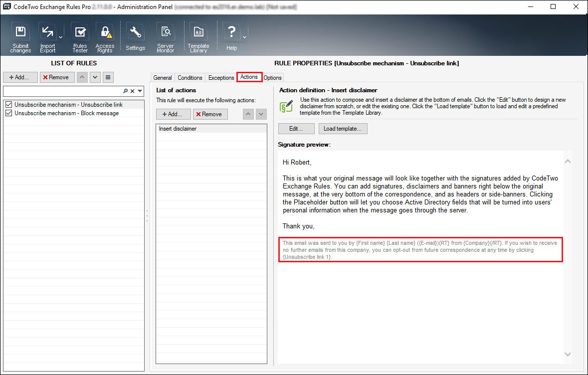This screenshot has width=588, height=375.
Task: Click in the rules search field
Action: [60, 91]
